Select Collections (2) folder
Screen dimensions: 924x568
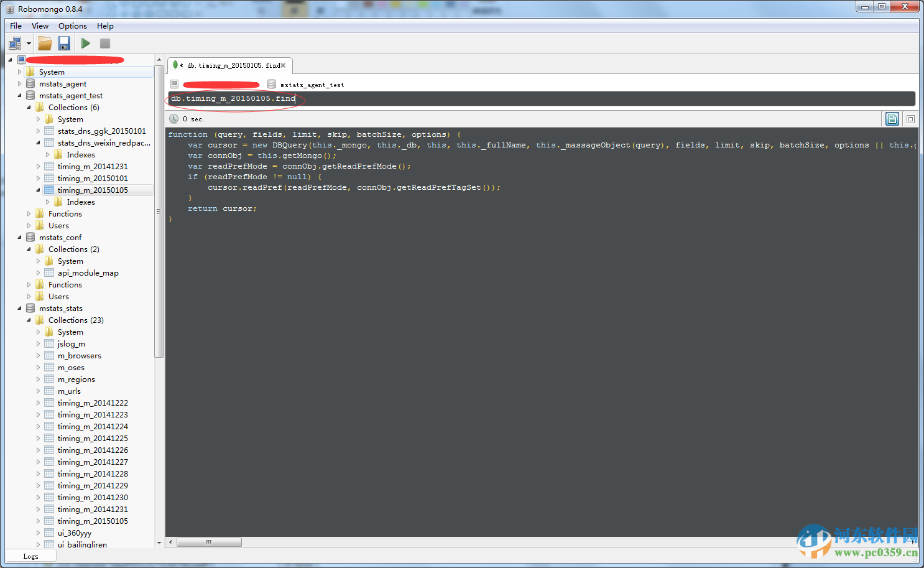tap(74, 249)
